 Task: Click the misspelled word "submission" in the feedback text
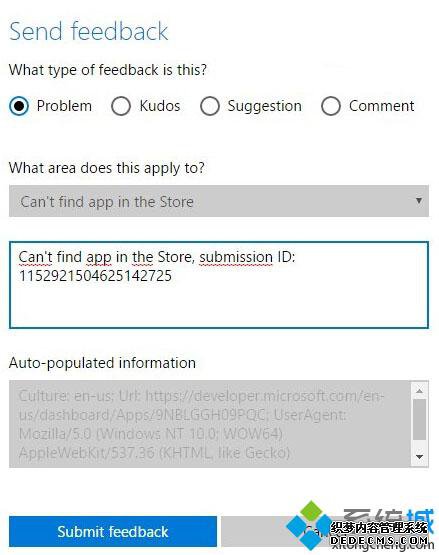tap(236, 257)
